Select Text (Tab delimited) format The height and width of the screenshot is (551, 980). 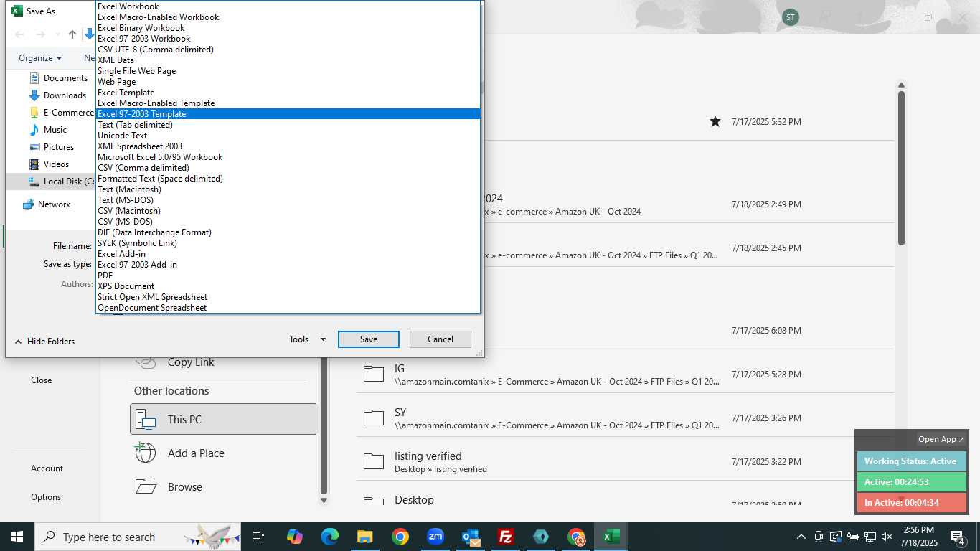pos(288,125)
